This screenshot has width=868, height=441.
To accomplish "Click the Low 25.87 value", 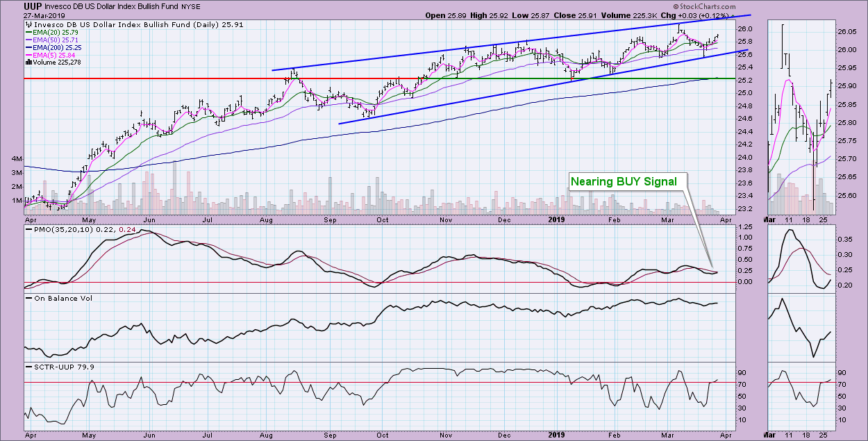I will [531, 15].
